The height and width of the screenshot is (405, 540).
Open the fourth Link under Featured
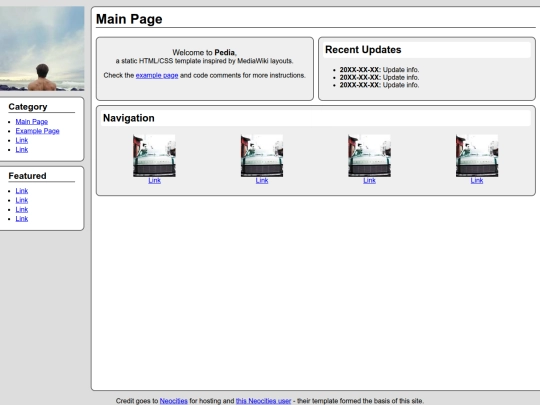(x=22, y=219)
